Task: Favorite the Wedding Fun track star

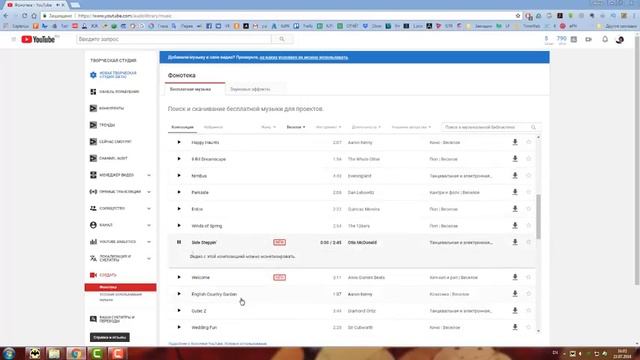Action: click(x=529, y=327)
